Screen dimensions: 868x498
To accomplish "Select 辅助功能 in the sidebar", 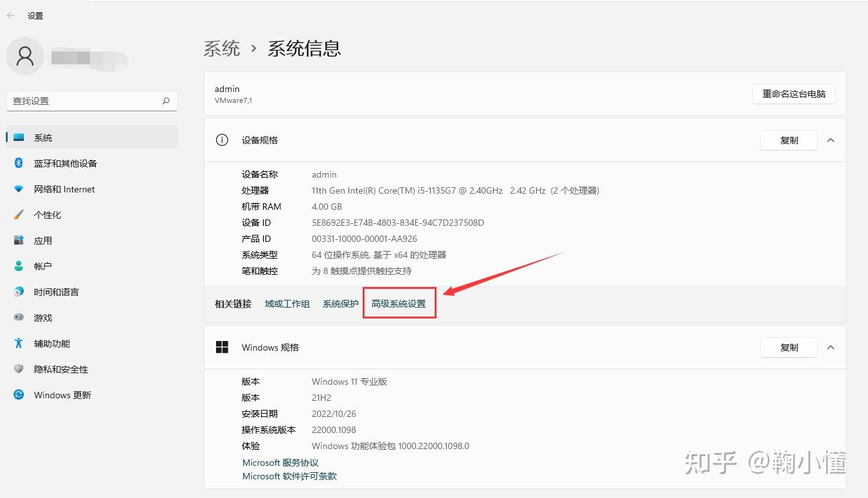I will (x=92, y=344).
